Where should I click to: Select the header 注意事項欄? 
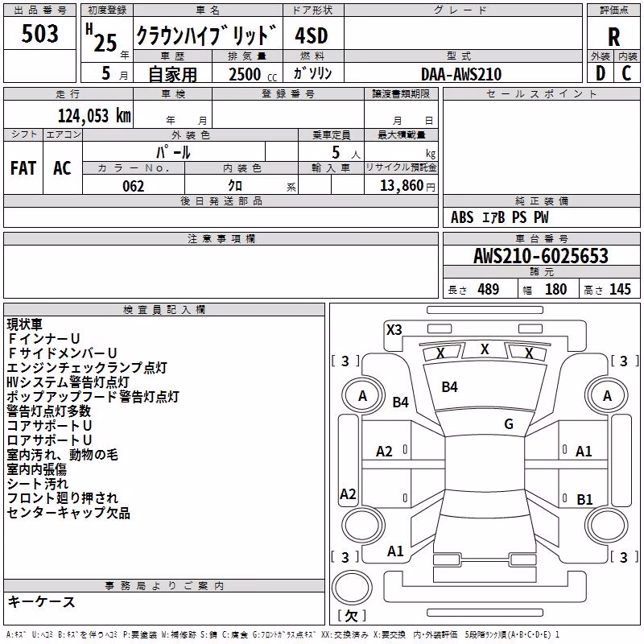(x=221, y=238)
